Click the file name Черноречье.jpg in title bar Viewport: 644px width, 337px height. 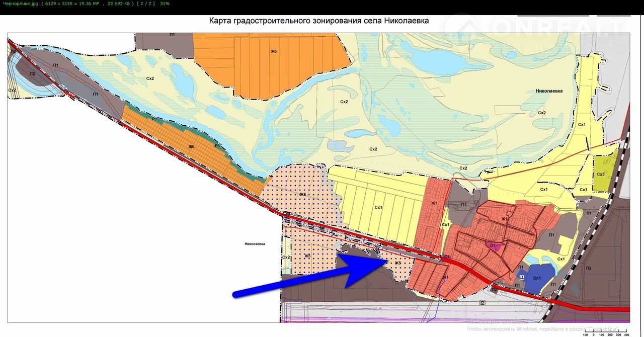pos(19,4)
